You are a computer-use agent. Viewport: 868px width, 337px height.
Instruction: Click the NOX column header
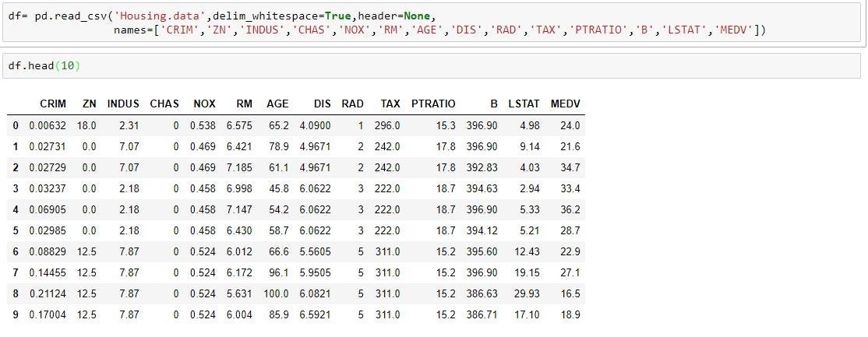pos(204,104)
